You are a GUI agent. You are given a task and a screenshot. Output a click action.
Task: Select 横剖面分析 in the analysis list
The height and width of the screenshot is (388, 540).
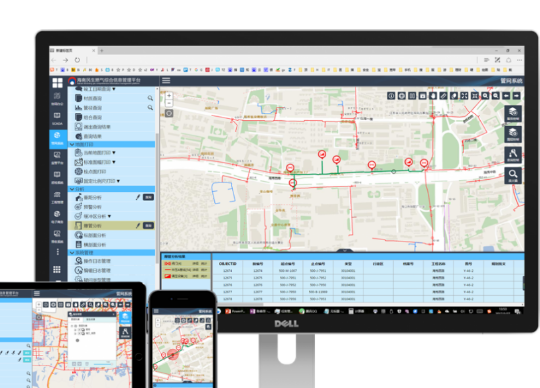112,245
